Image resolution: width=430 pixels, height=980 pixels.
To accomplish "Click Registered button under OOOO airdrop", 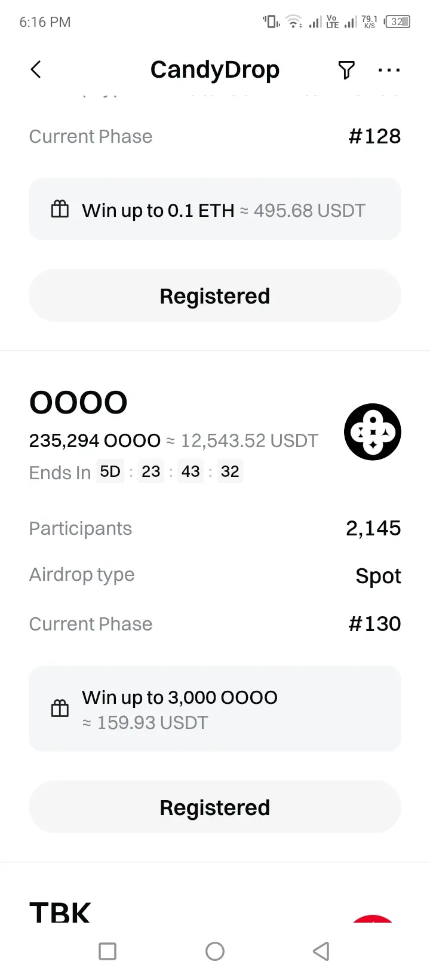I will 215,807.
